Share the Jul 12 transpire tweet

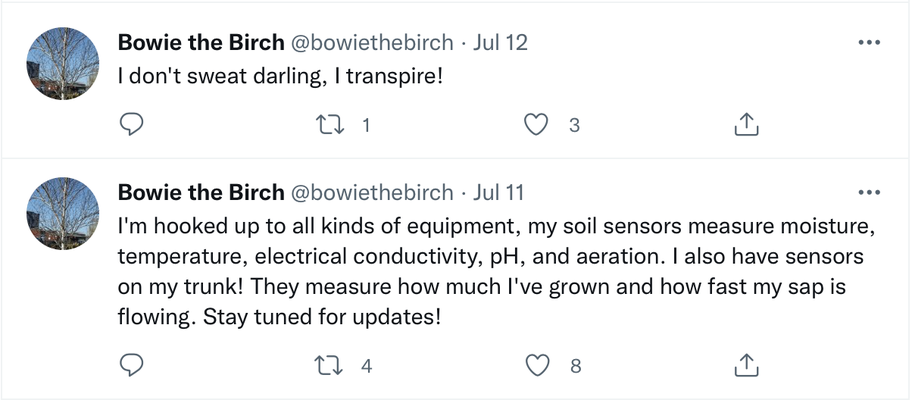pos(747,125)
